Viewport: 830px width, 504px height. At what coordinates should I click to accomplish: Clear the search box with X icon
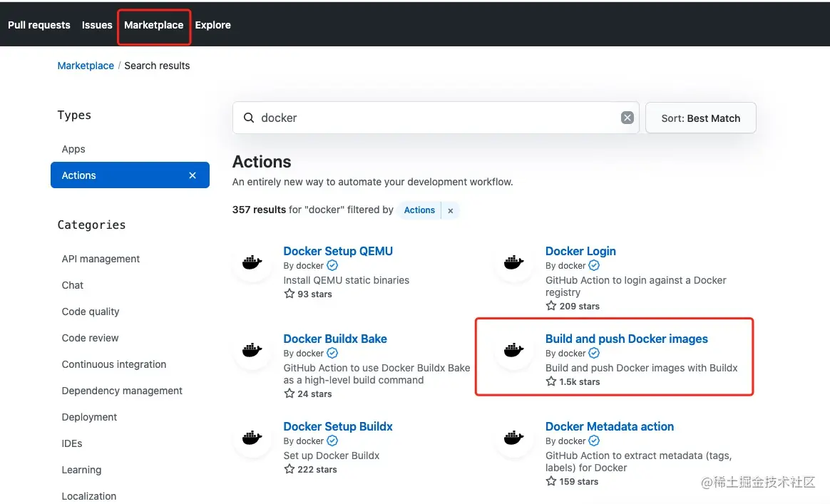(x=627, y=118)
